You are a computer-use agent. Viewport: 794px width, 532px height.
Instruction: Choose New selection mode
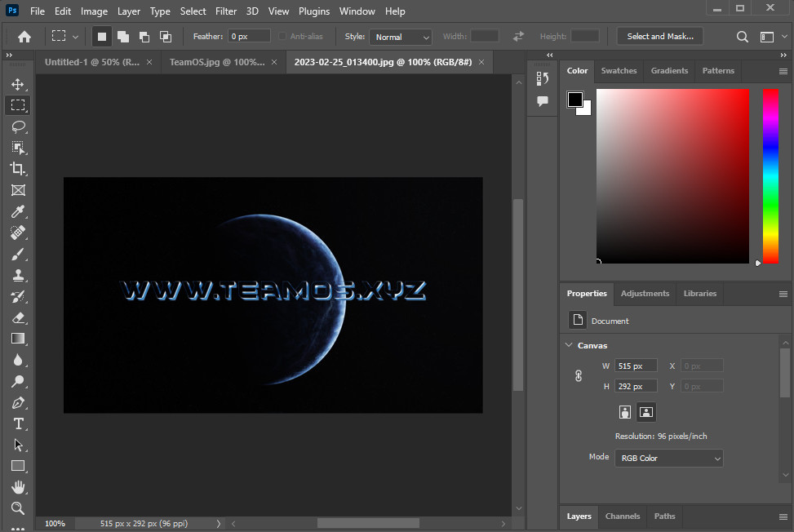102,37
